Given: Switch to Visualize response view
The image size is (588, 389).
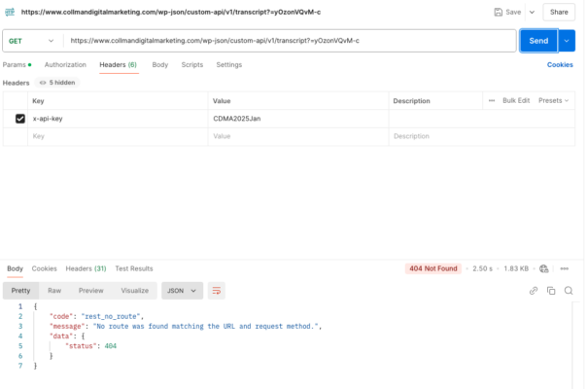Looking at the screenshot, I should pos(135,291).
